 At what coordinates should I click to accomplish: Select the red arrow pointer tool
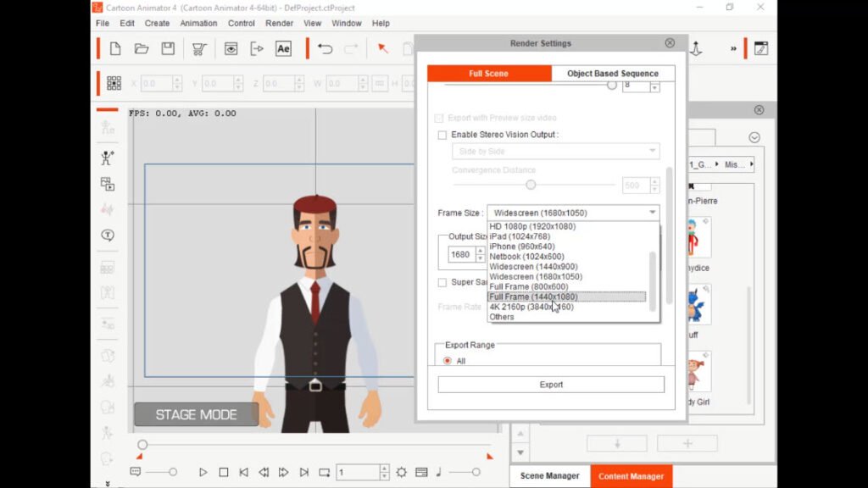(x=382, y=48)
